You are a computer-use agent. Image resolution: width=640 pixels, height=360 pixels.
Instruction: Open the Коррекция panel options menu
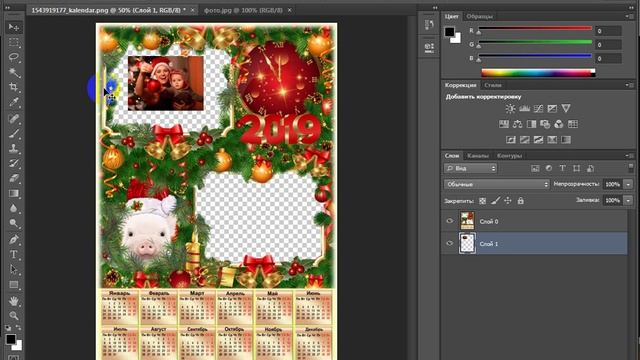pos(629,85)
